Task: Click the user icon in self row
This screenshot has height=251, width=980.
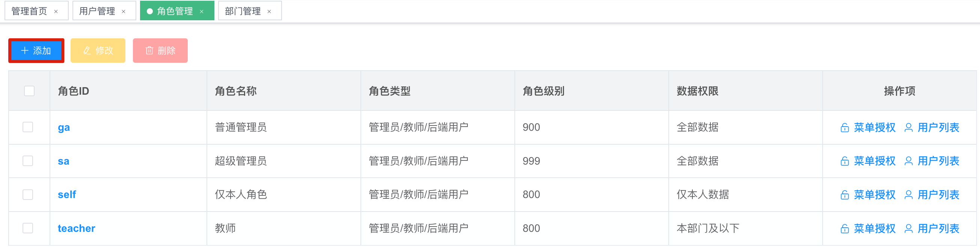Action: [x=908, y=195]
